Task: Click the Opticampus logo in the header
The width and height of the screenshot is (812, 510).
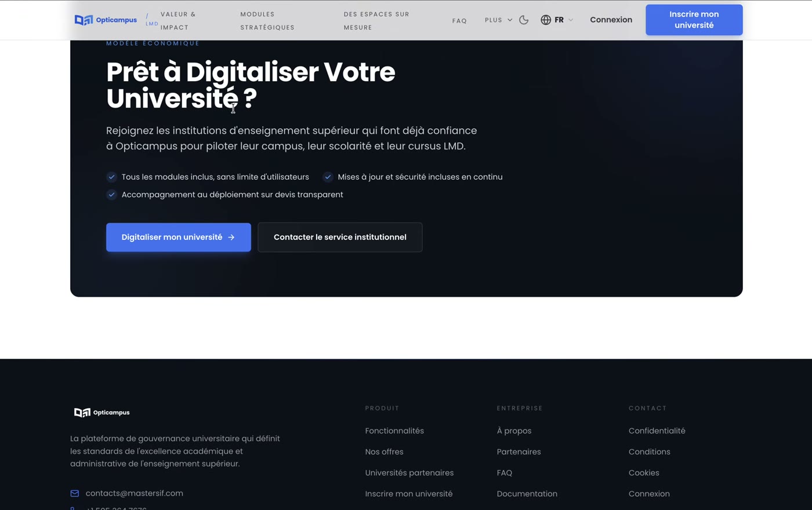Action: [x=106, y=20]
